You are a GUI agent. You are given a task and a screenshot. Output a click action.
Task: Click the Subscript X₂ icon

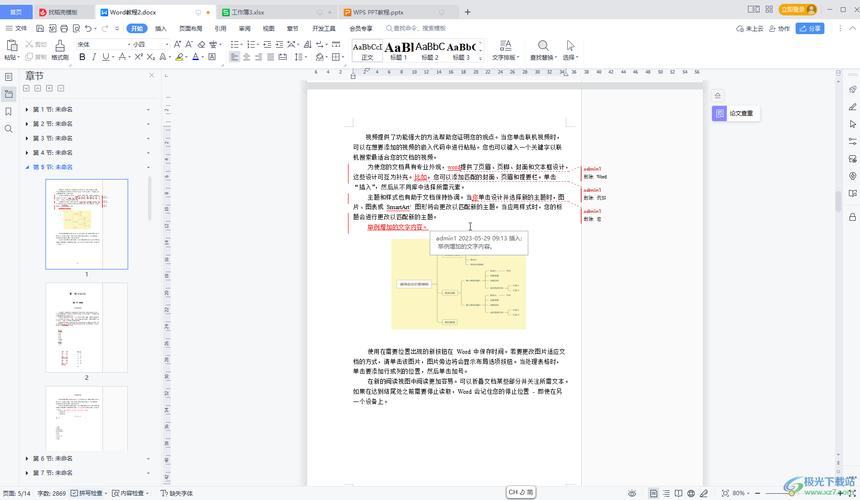[x=151, y=56]
